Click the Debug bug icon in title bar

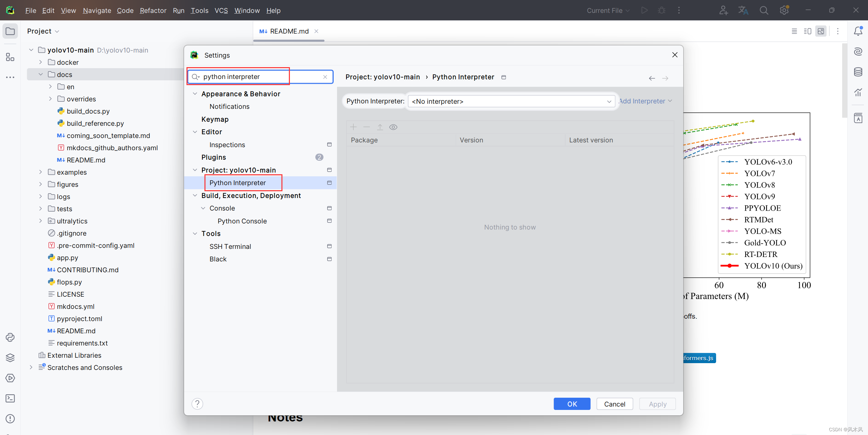tap(662, 11)
